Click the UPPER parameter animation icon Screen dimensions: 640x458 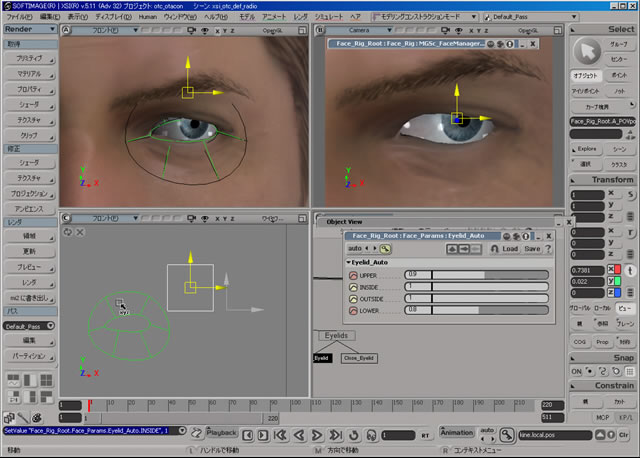353,274
